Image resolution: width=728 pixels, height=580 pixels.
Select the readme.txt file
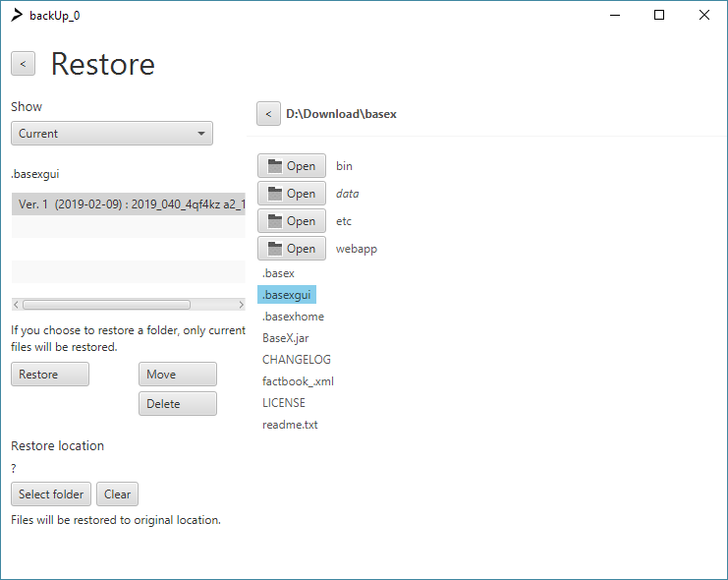(x=290, y=425)
